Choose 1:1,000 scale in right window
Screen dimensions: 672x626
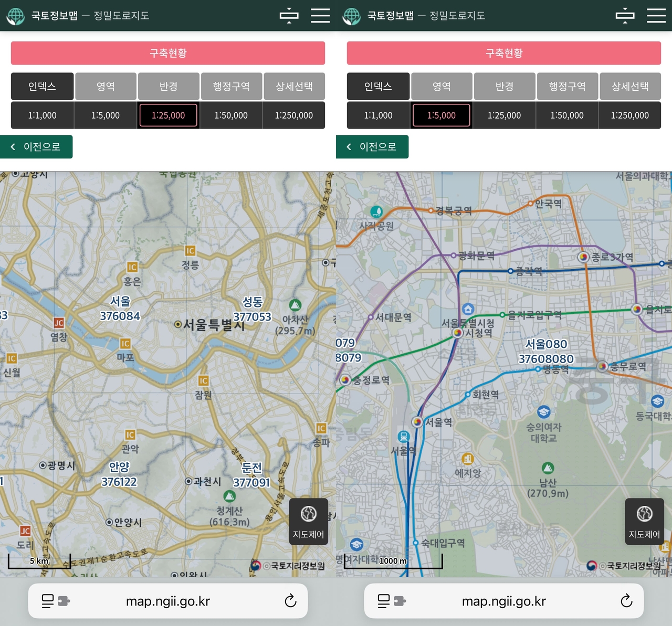[x=378, y=115]
